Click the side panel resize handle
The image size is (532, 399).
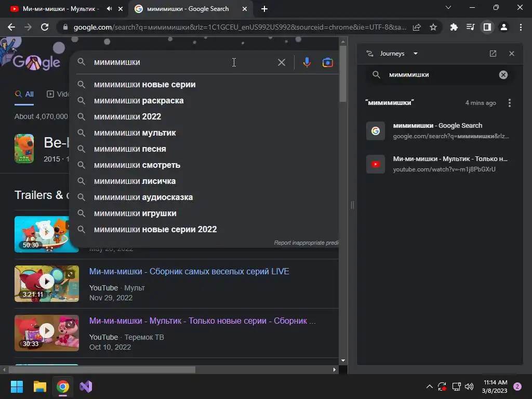click(352, 205)
